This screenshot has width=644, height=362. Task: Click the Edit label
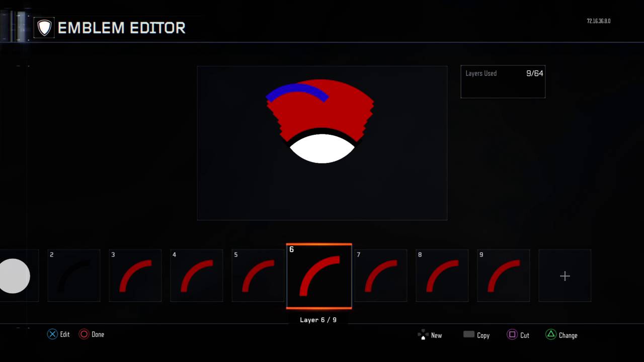click(65, 334)
